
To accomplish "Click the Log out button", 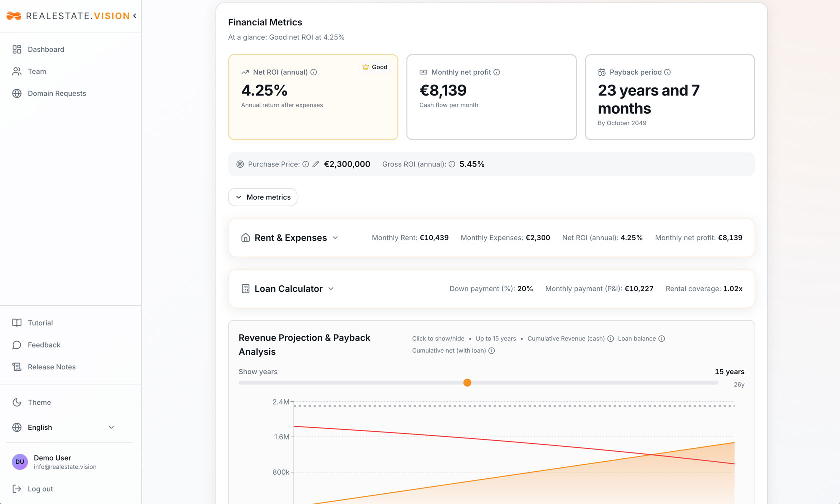I will (40, 489).
